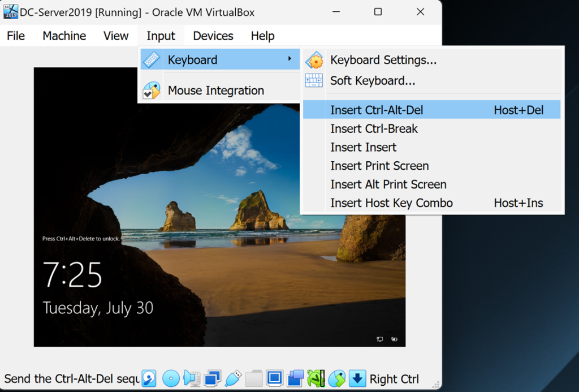Image resolution: width=579 pixels, height=392 pixels.
Task: Toggle Mouse Integration in the Input menu
Action: 215,91
